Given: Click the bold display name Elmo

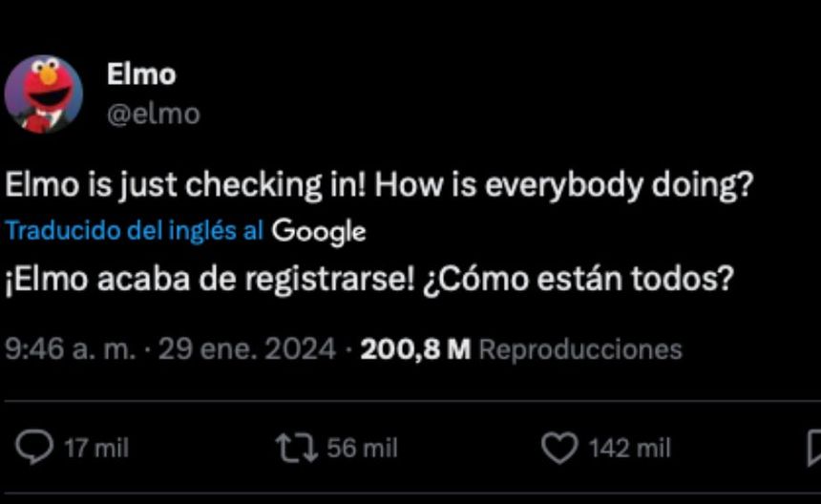Looking at the screenshot, I should point(140,73).
